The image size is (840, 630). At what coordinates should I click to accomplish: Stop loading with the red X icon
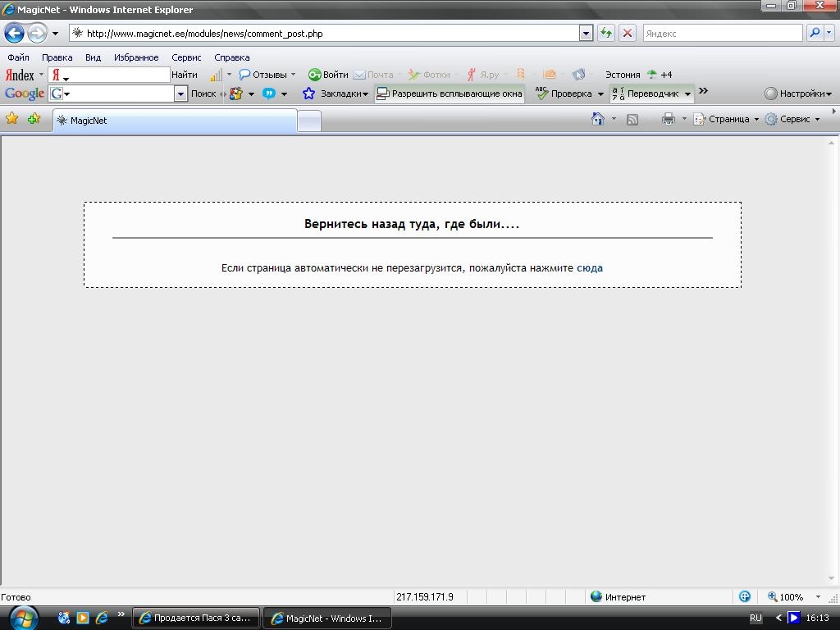(628, 33)
